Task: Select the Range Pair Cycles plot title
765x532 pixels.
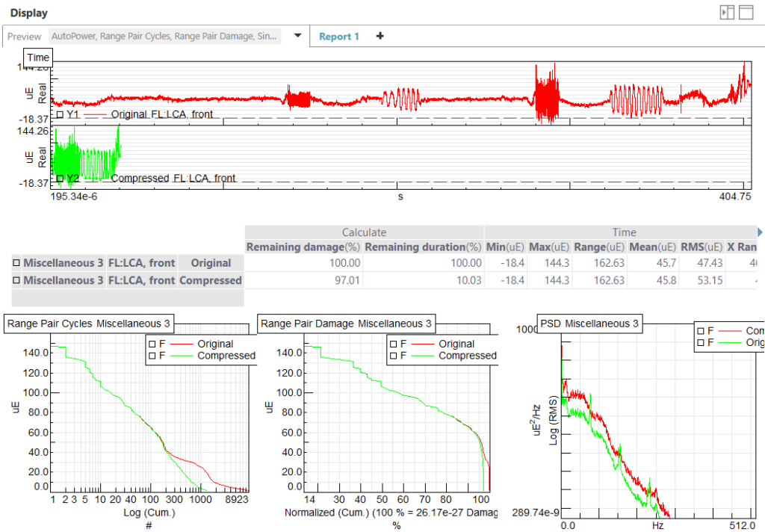Action: coord(88,324)
